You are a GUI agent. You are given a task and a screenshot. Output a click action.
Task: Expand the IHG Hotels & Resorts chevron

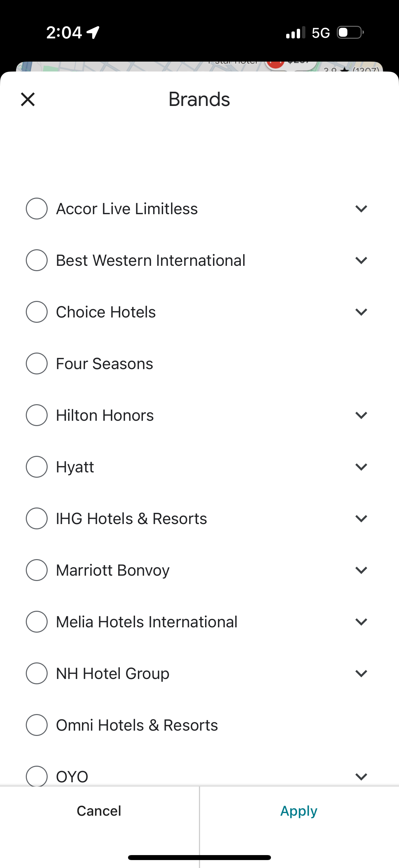click(x=361, y=518)
